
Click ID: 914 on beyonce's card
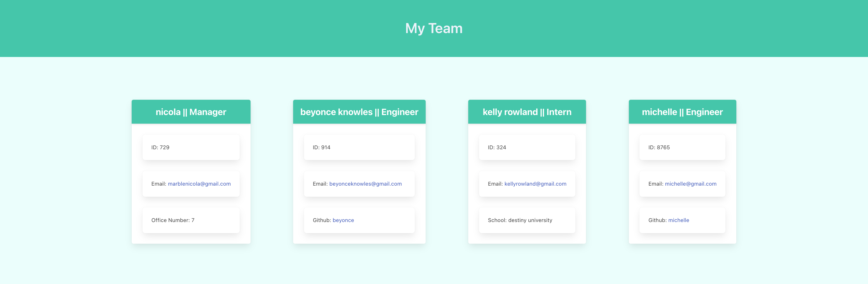pyautogui.click(x=321, y=147)
